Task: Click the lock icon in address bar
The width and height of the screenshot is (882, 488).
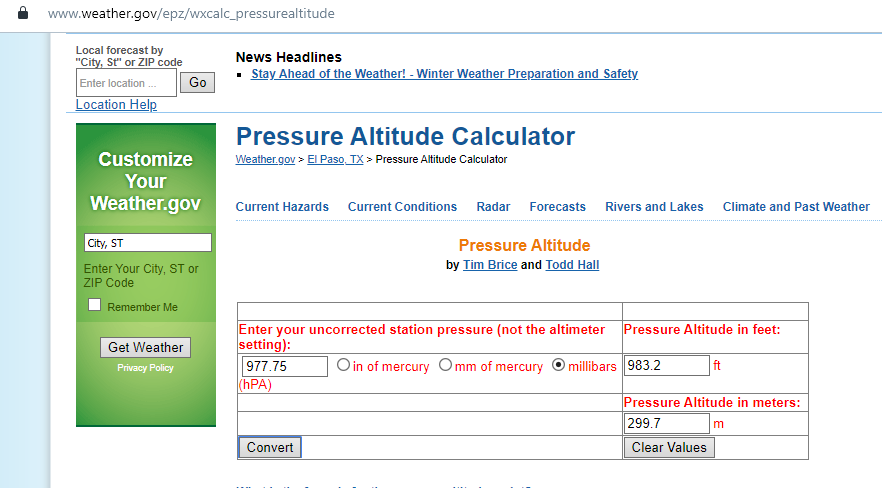Action: pos(23,14)
